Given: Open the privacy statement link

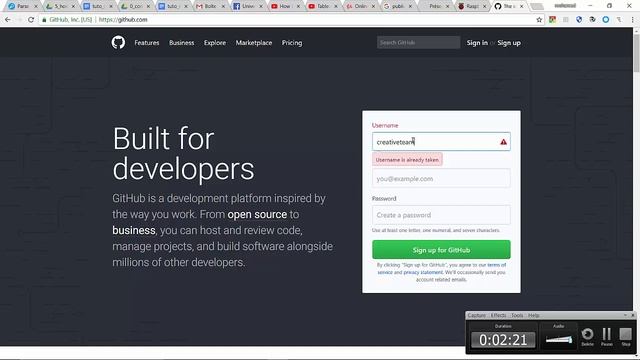Looking at the screenshot, I should point(423,272).
